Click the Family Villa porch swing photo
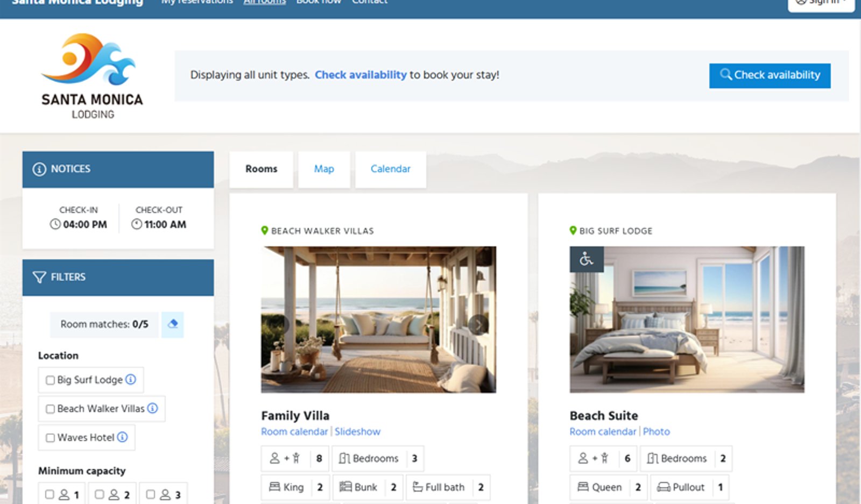 coord(378,320)
